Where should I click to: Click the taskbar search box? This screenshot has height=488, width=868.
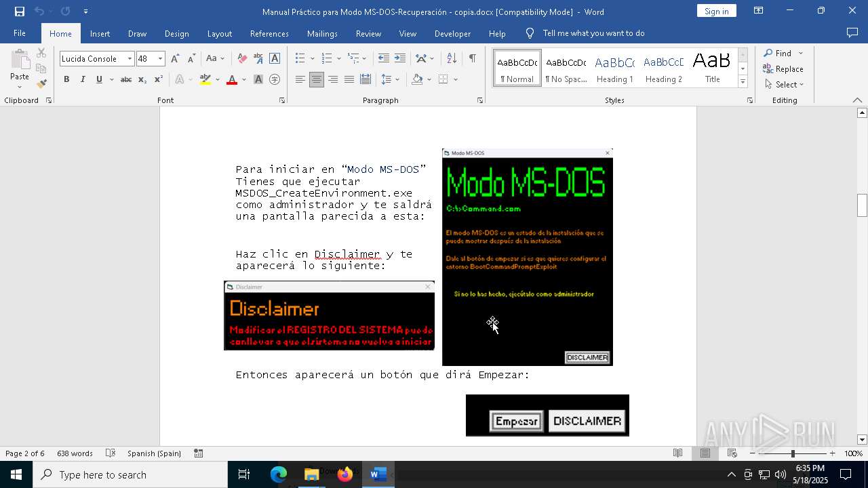(x=130, y=474)
